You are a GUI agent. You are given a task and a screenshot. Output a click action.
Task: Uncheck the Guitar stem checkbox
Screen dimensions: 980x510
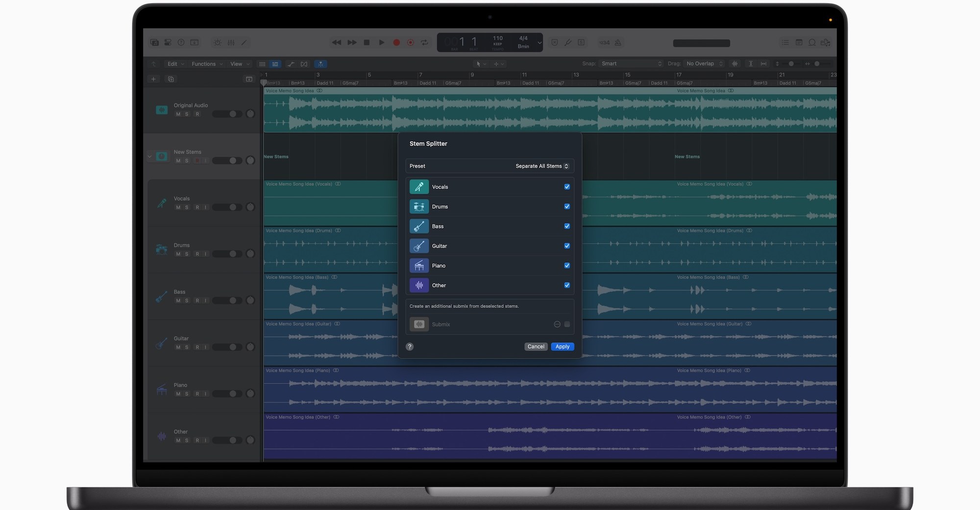tap(567, 246)
